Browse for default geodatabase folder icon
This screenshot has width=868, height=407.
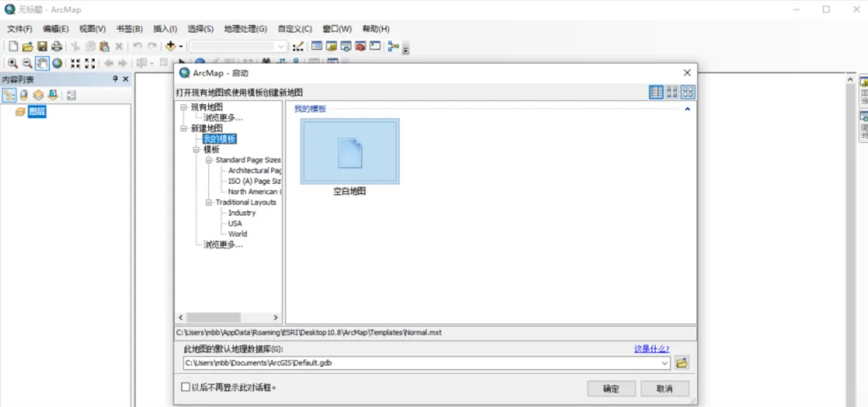tap(682, 363)
